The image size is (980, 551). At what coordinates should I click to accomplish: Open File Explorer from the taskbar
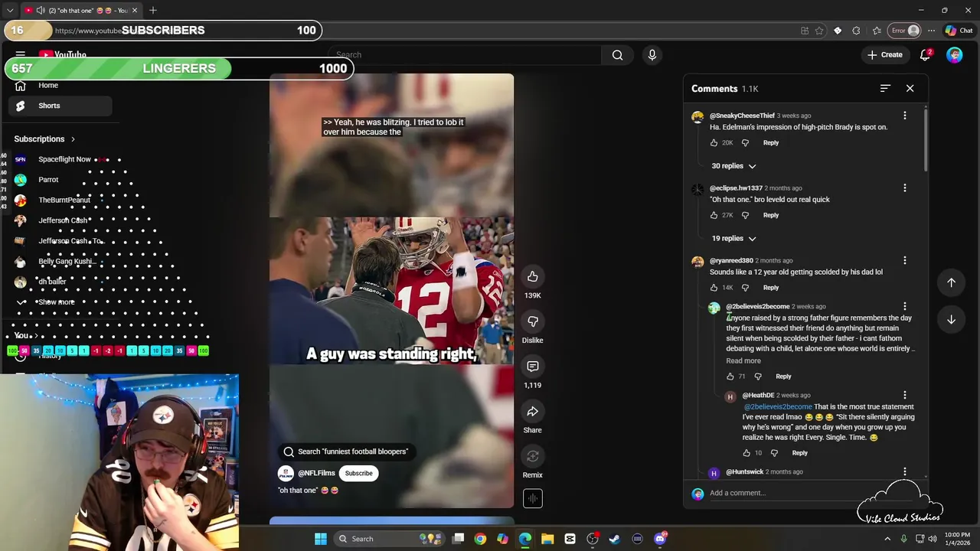coord(547,539)
